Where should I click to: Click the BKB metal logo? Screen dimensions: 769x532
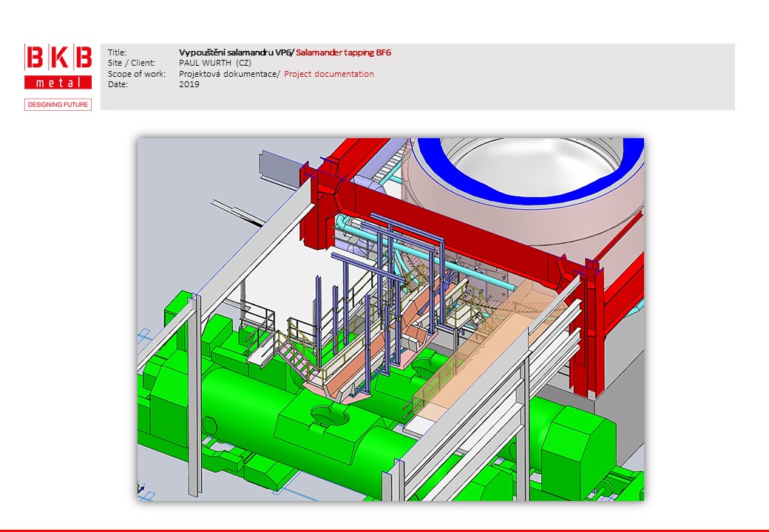[x=58, y=66]
